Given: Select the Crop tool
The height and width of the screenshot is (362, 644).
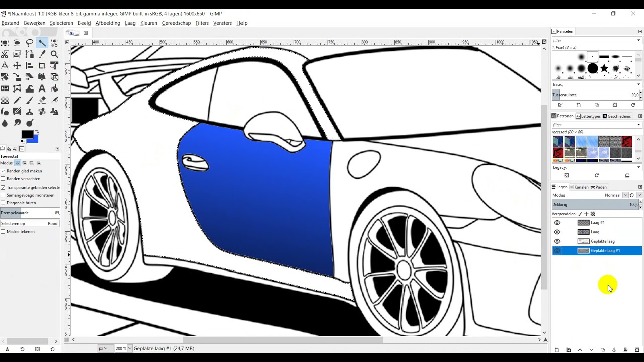Looking at the screenshot, I should 42,66.
